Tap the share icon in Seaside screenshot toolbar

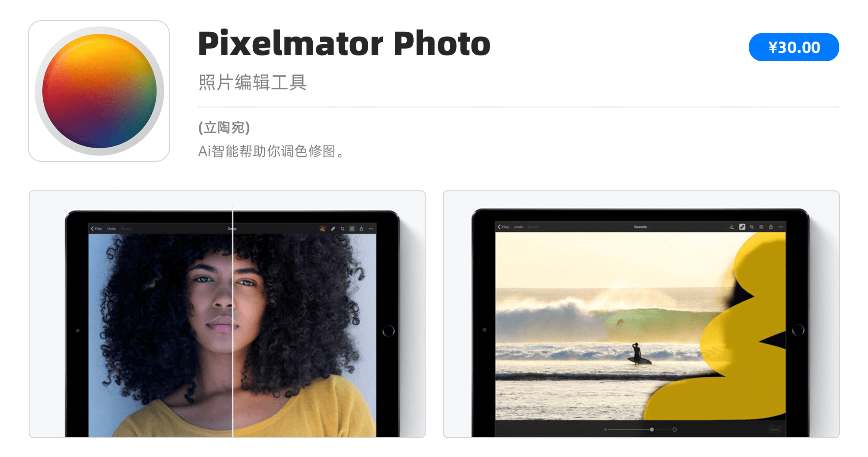pos(771,227)
